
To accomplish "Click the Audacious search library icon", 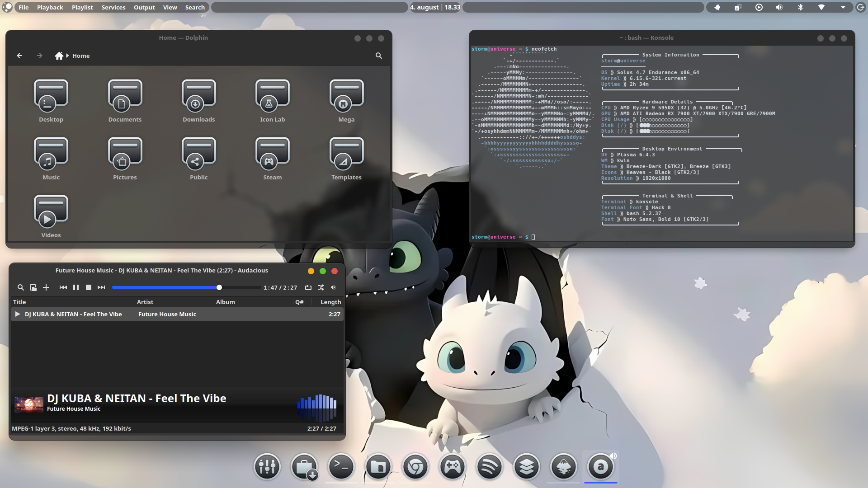I will [20, 287].
